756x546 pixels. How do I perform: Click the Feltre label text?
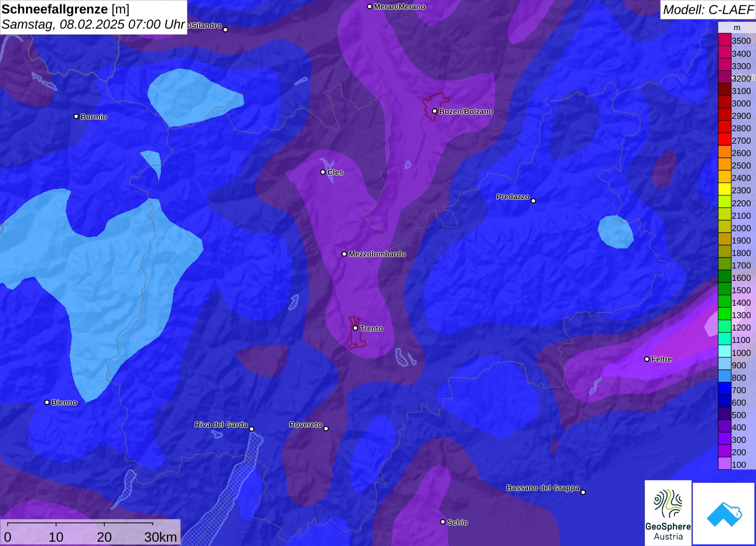click(x=661, y=359)
